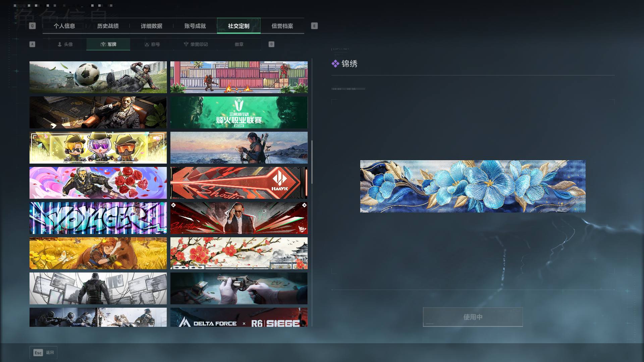Viewport: 644px width, 362px height.
Task: Select the green 烽火职业联赛 banner
Action: click(239, 113)
